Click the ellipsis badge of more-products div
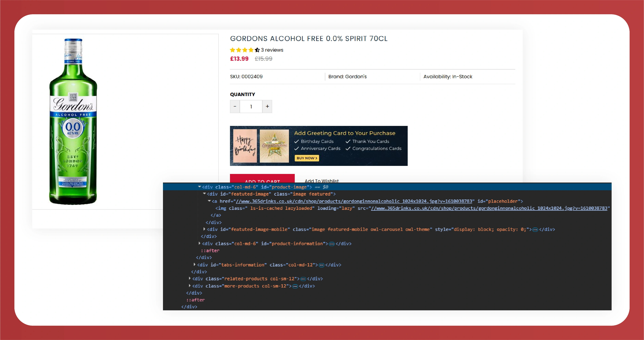Viewport: 644px width, 340px height. click(x=295, y=286)
